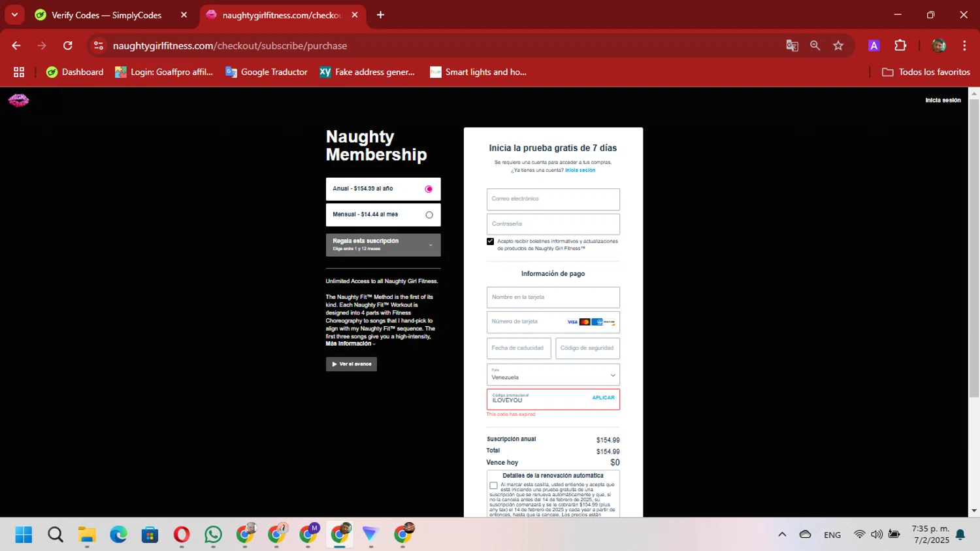Click the scrollbar down arrow
The image size is (980, 551).
(974, 511)
